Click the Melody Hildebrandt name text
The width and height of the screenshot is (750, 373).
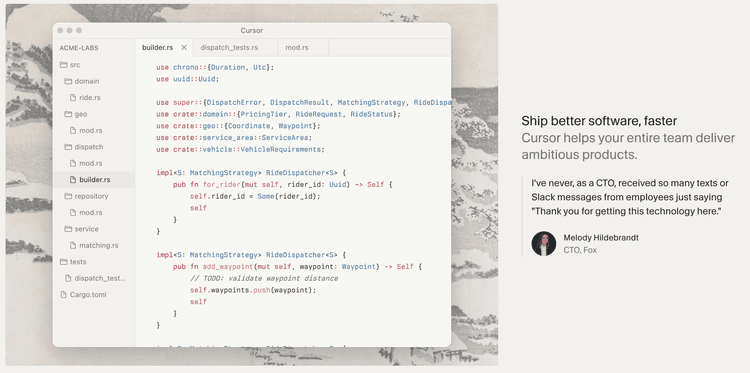601,238
